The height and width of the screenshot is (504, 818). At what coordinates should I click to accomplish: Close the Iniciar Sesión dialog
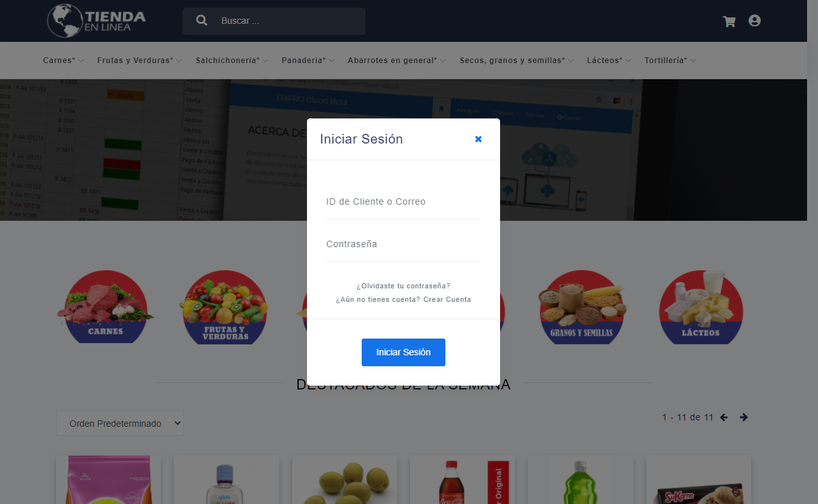(x=478, y=139)
